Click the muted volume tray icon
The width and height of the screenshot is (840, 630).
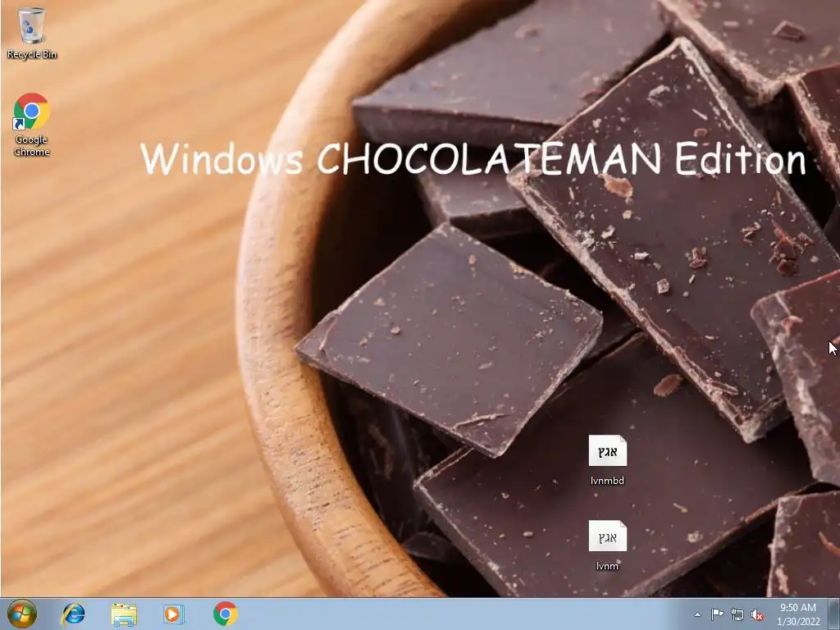[x=757, y=615]
